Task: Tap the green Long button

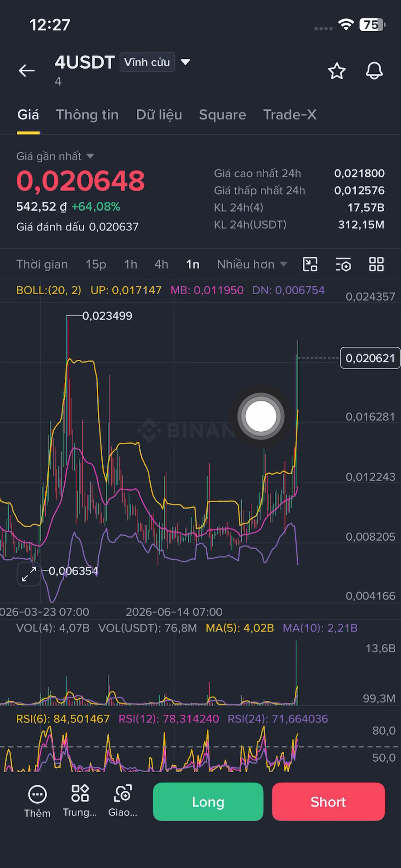Action: pos(208,802)
